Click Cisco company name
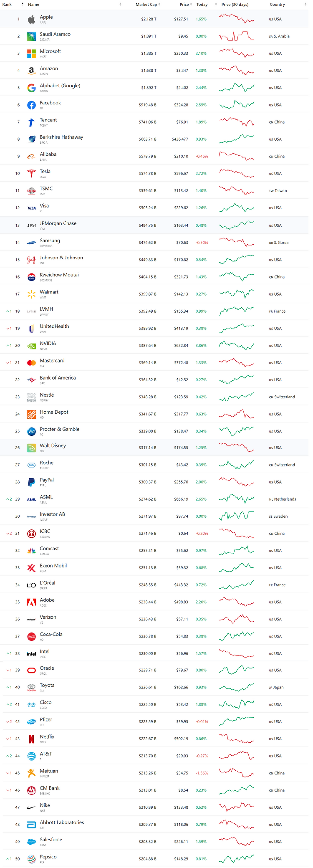The width and height of the screenshot is (313, 868). [46, 702]
